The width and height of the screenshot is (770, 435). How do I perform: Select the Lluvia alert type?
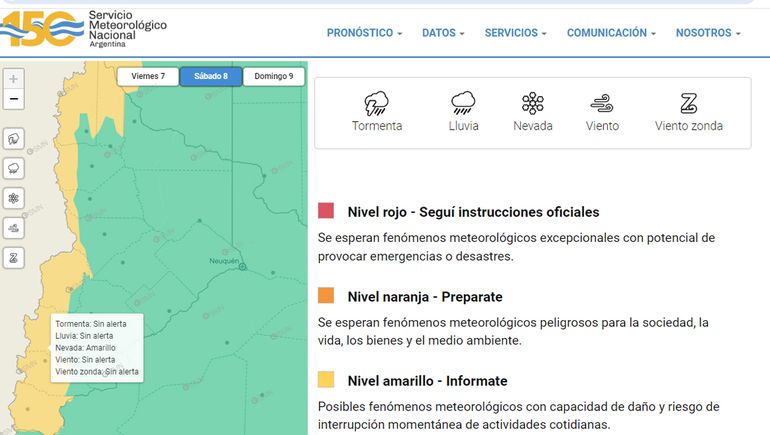(x=463, y=112)
